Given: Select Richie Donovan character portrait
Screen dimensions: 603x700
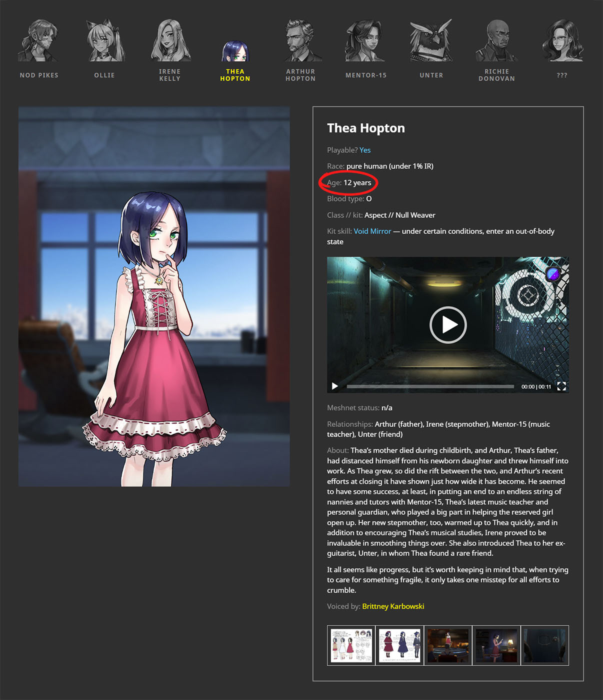Looking at the screenshot, I should click(496, 40).
